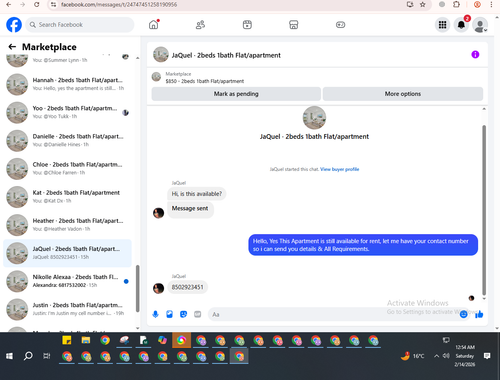Open the Friends icon in top navigation
Screen dimensions: 500x380
[200, 25]
